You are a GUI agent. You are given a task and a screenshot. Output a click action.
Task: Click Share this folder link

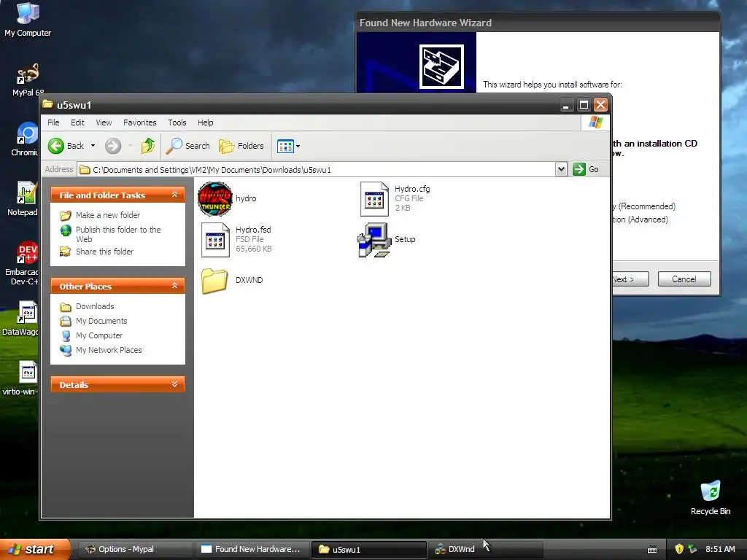pyautogui.click(x=105, y=252)
